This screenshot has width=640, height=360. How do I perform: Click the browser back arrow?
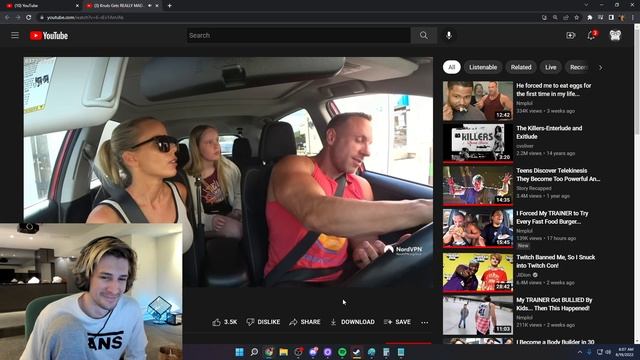point(7,18)
